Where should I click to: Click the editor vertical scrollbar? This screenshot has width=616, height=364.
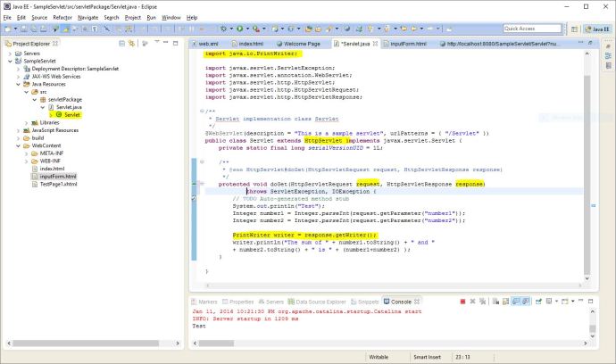(587, 175)
